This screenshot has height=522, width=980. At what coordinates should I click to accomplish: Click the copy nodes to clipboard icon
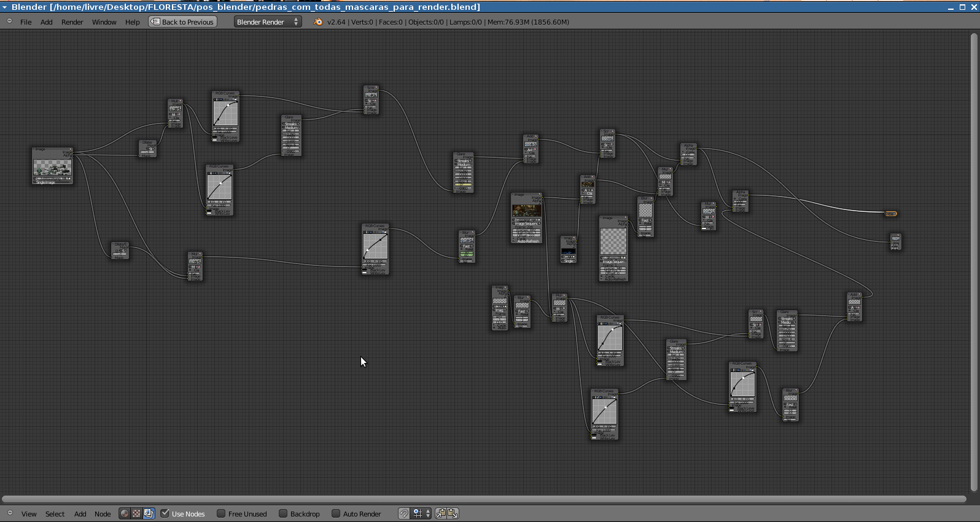point(441,513)
